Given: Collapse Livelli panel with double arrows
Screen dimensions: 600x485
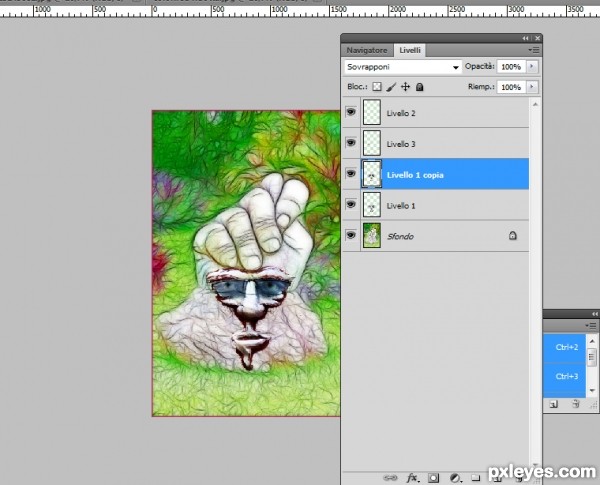Looking at the screenshot, I should (525, 38).
